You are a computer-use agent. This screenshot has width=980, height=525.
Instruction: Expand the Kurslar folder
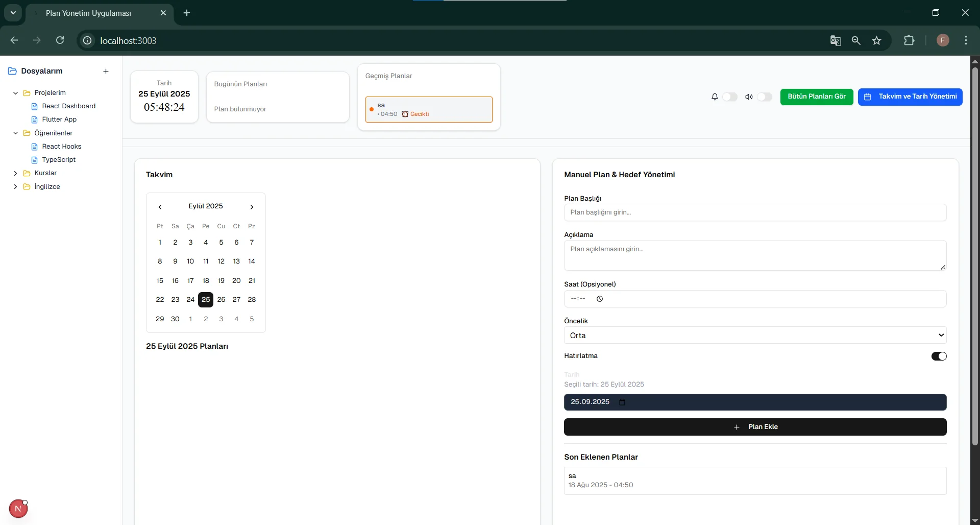15,173
